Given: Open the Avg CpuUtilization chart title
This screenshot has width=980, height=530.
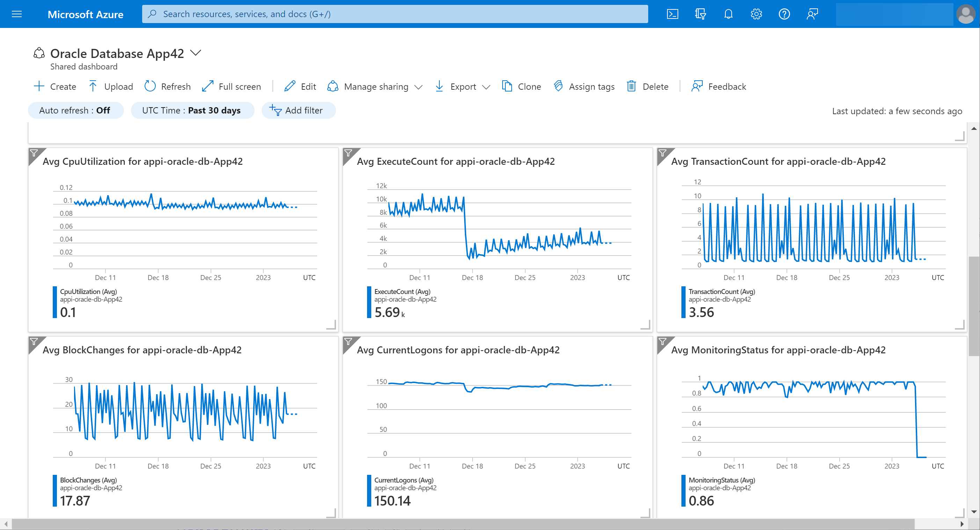Looking at the screenshot, I should pos(142,161).
